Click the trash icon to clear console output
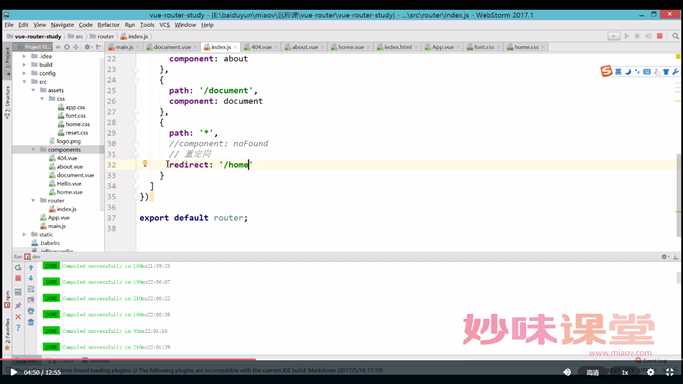 tap(30, 323)
